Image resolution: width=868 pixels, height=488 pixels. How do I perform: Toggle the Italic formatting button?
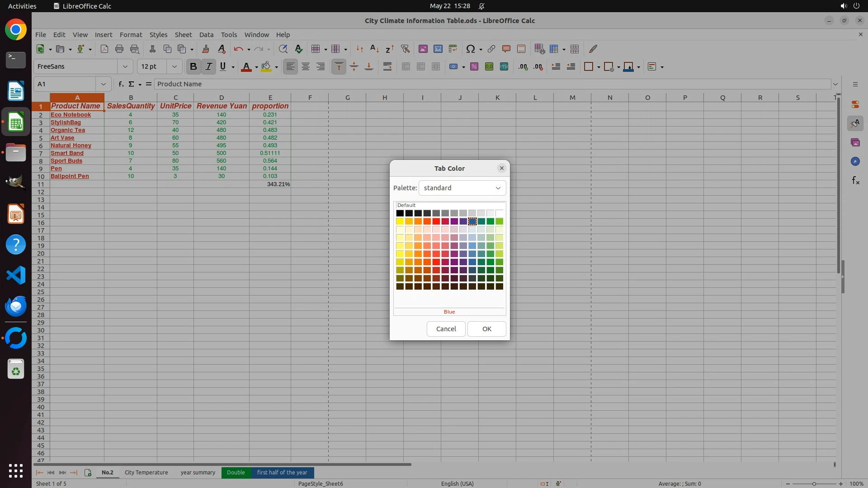click(x=208, y=67)
